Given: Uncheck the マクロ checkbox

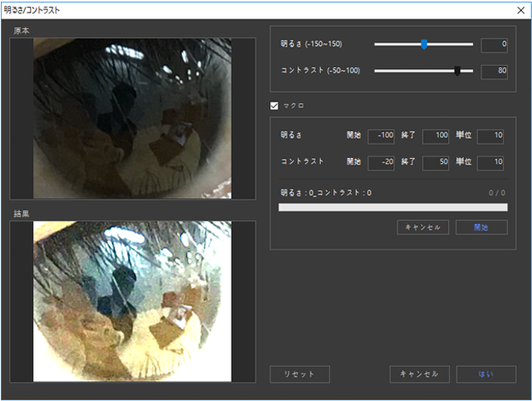Looking at the screenshot, I should (x=274, y=106).
